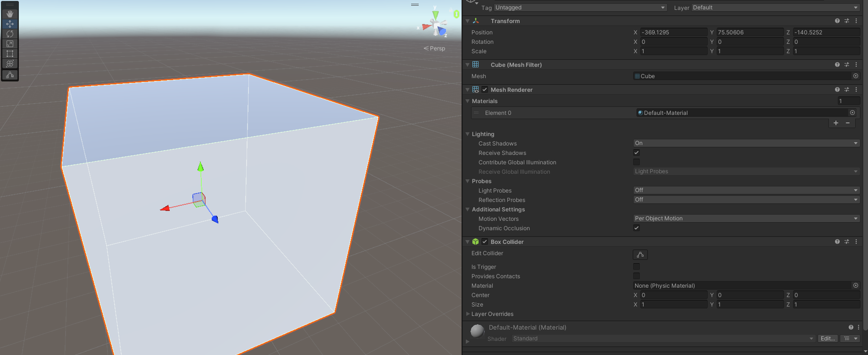868x355 pixels.
Task: Collapse the Lighting section
Action: coord(467,134)
